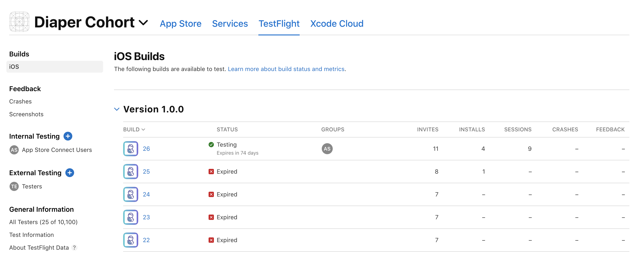Click the General Information sidebar heading

(42, 209)
